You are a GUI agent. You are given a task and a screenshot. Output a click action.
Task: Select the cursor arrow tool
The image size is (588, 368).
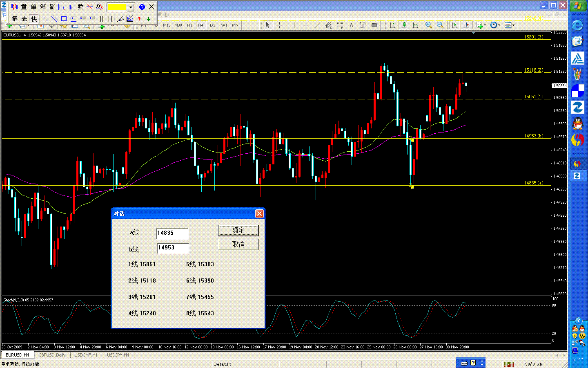(268, 25)
